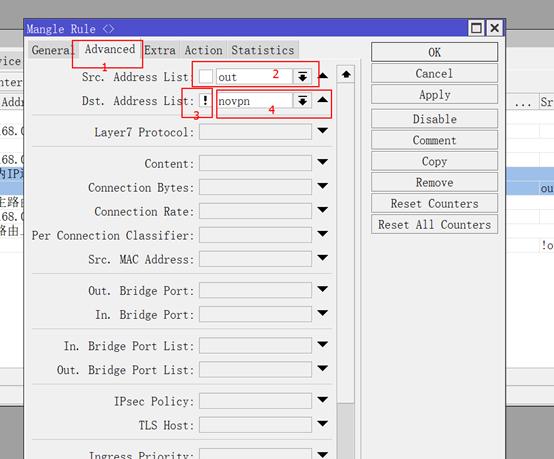
Task: Expand the In. Bridge Port List field
Action: click(323, 344)
